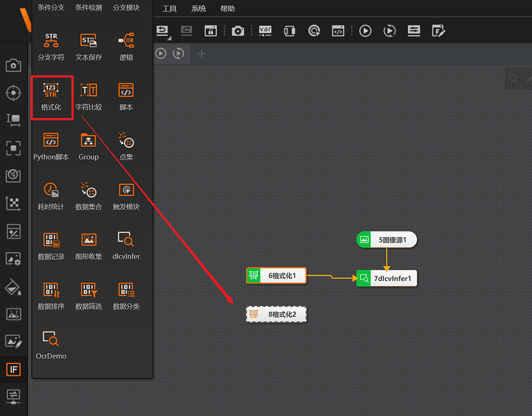
Task: Select the Group tool
Action: 89,147
